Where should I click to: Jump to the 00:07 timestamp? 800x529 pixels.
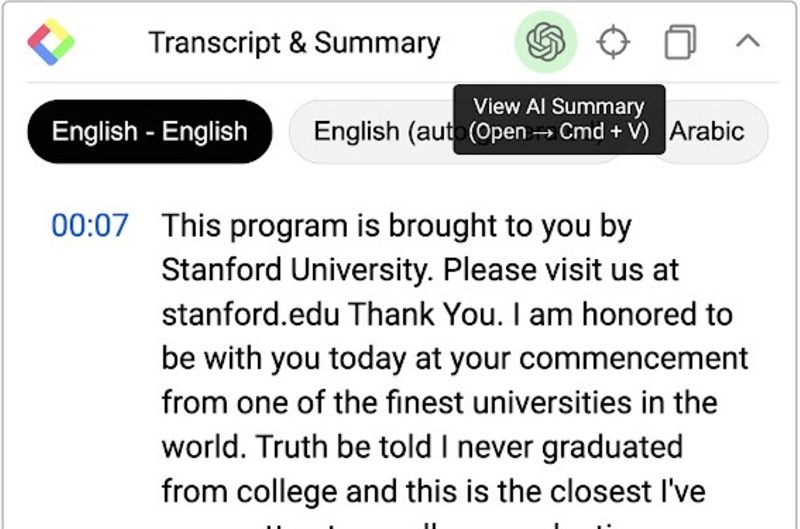(x=90, y=226)
